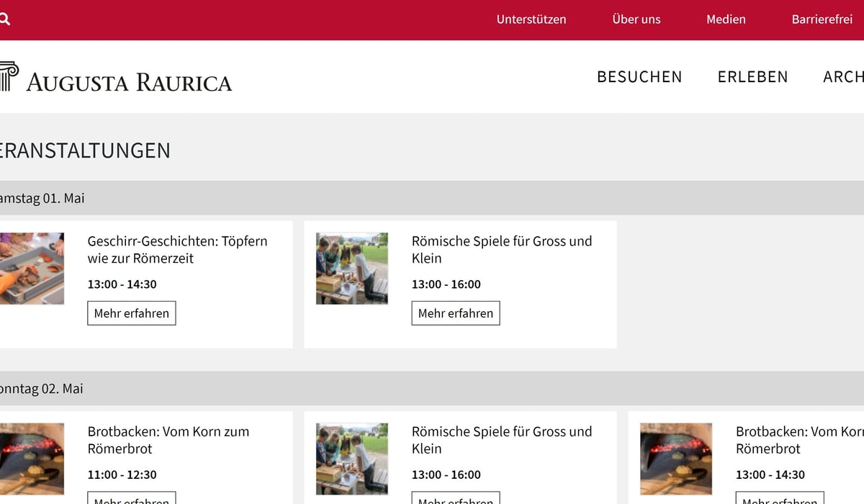
Task: Open Römische Spiele thumbnail under Sonntag 02. Mai
Action: pos(352,459)
